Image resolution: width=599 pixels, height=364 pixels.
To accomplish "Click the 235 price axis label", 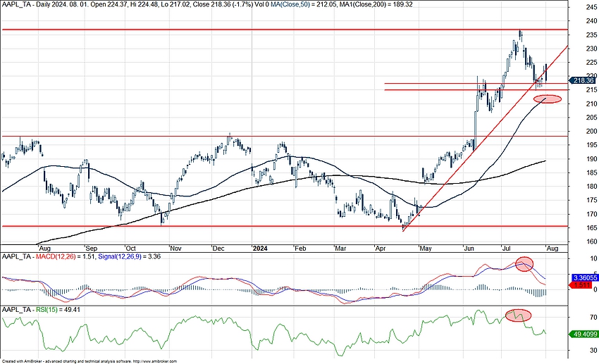I will tap(591, 35).
